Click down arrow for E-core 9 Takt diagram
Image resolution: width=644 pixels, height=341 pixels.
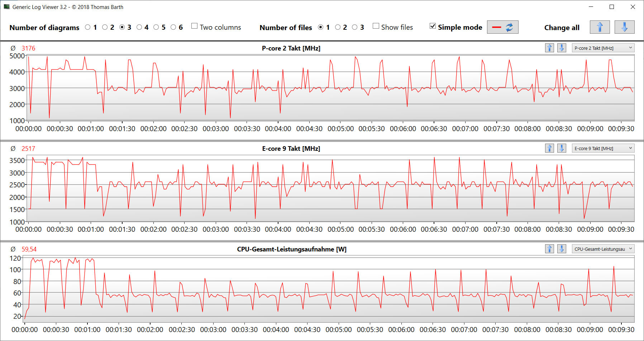[562, 148]
